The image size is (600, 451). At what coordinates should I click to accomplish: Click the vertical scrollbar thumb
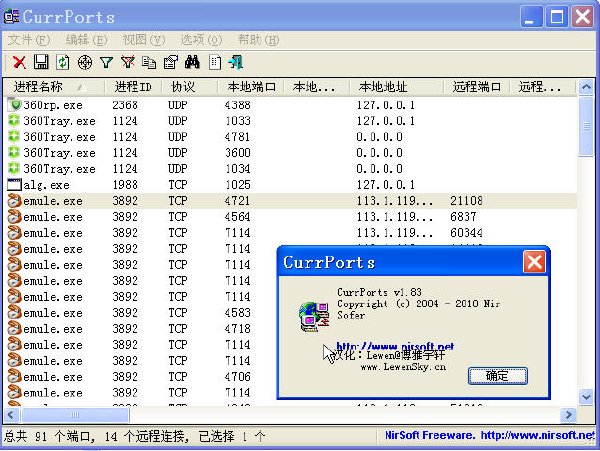[x=586, y=126]
